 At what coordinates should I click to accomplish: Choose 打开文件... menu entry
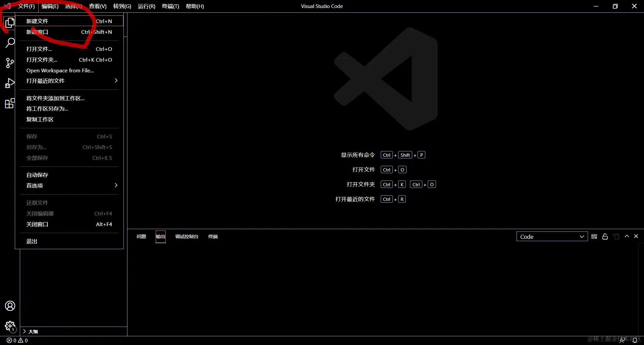click(x=69, y=49)
